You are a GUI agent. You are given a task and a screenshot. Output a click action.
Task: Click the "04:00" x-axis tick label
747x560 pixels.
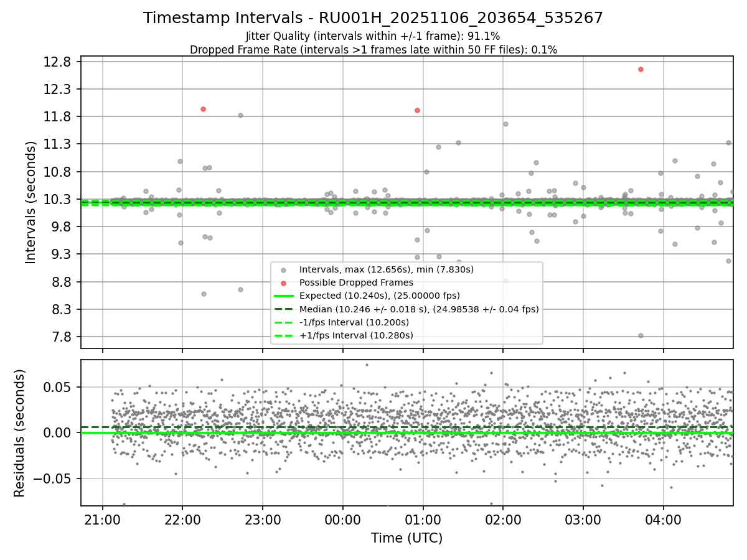pos(664,519)
